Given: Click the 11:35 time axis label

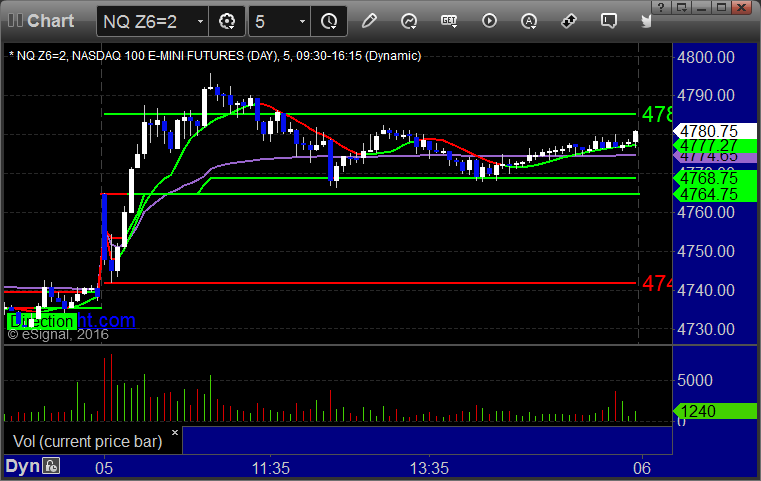Looking at the screenshot, I should click(271, 468).
